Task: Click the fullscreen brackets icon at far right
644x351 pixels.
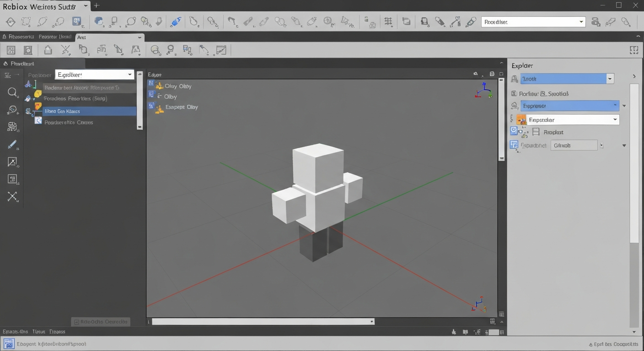Action: point(634,50)
